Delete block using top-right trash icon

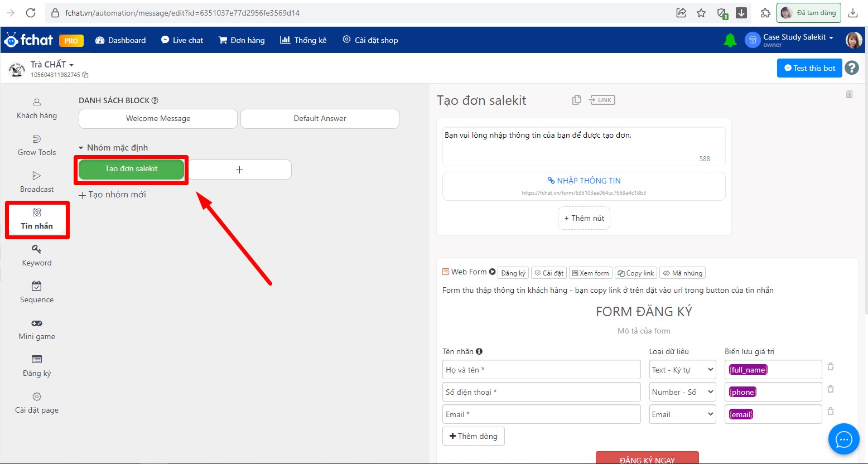(849, 94)
